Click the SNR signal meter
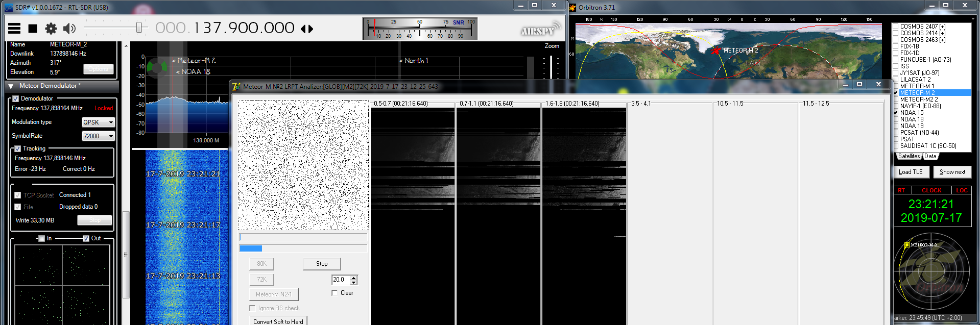 click(x=420, y=29)
